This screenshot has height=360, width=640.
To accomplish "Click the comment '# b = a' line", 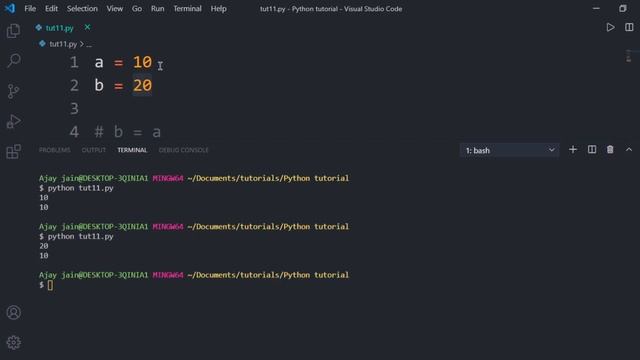I will (x=127, y=132).
